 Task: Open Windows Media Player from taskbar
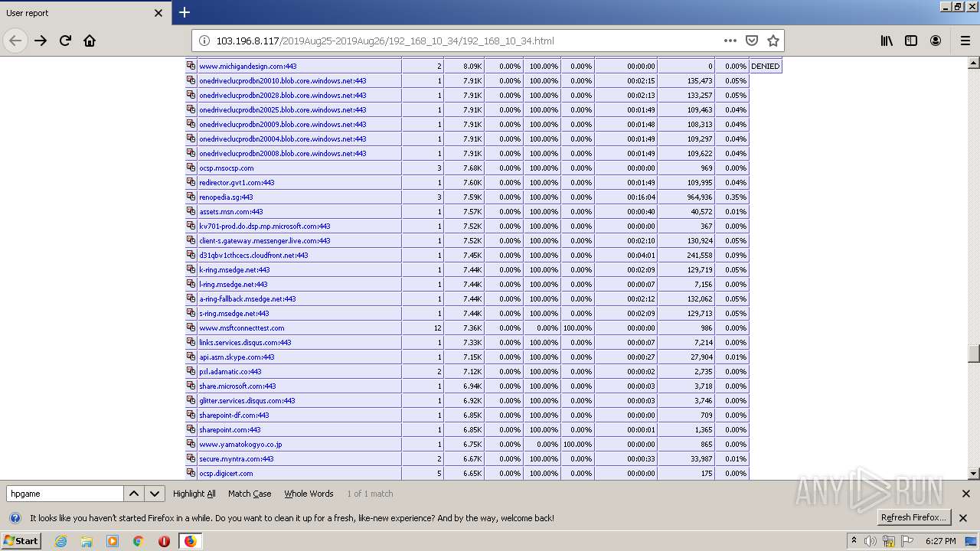point(113,541)
